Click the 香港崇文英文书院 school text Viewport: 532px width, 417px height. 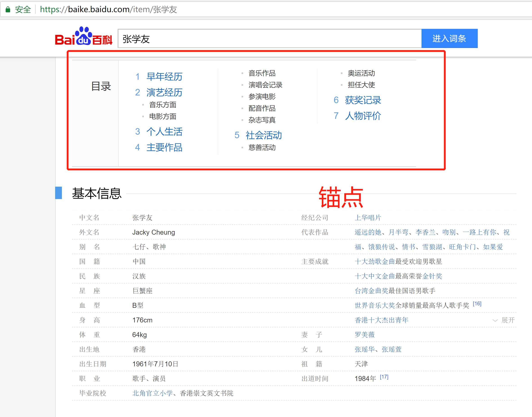click(206, 393)
